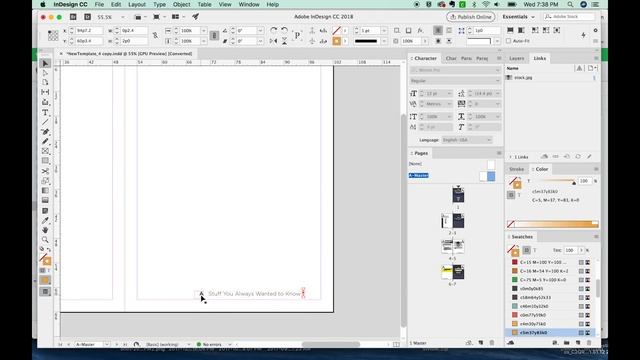Click the A-Master row in Pages panel
Viewport: 640px width, 360px height.
452,176
